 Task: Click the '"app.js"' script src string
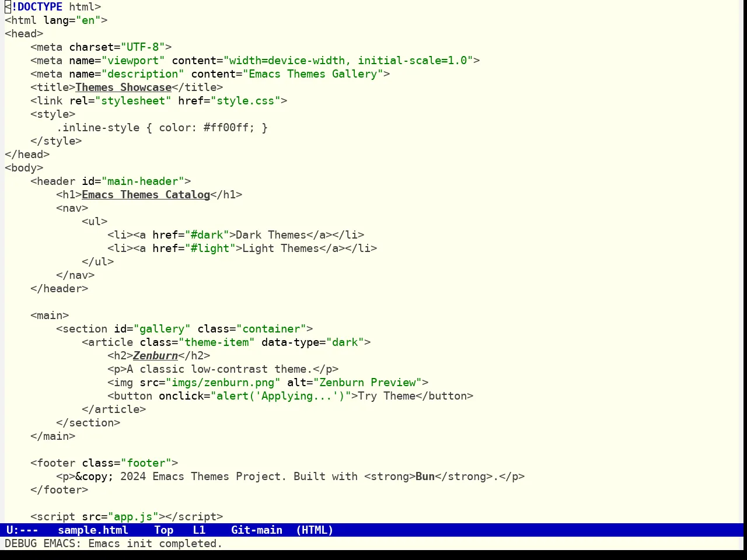pos(133,517)
